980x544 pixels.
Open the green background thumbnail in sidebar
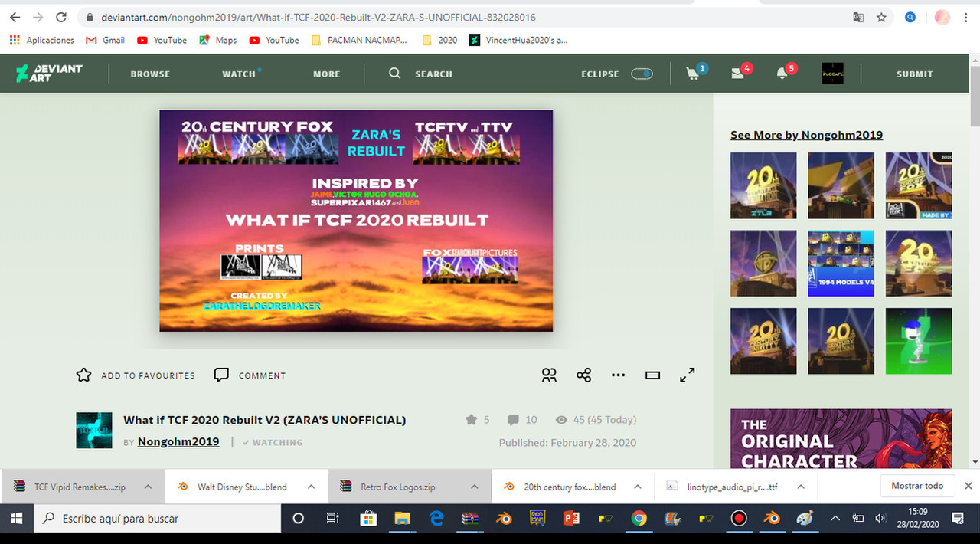(919, 341)
